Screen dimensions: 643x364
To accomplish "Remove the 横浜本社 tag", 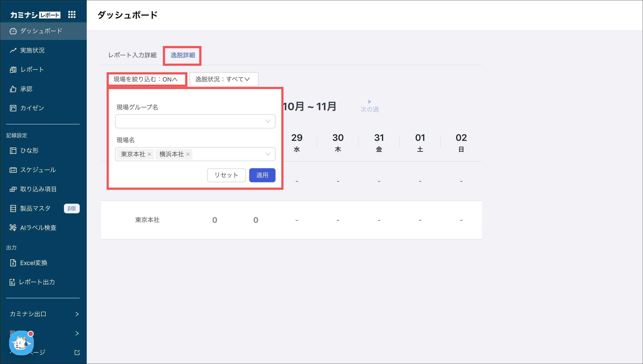I will 188,154.
